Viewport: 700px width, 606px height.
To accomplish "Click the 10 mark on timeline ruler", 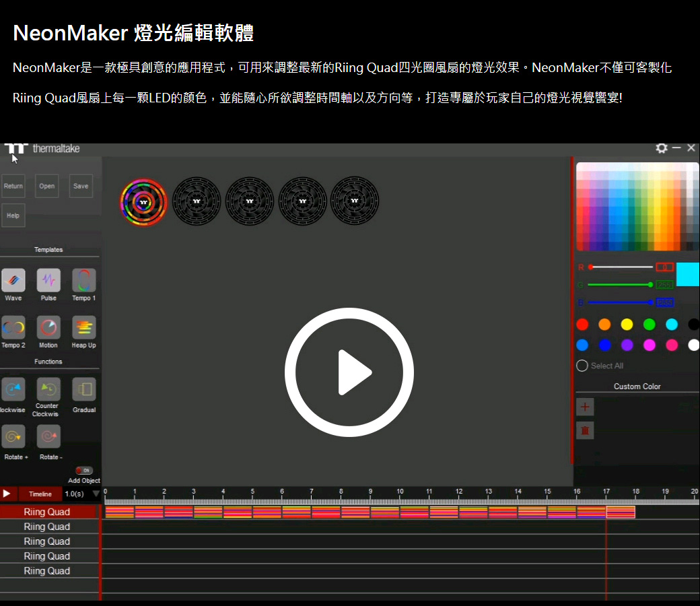I will pyautogui.click(x=400, y=492).
